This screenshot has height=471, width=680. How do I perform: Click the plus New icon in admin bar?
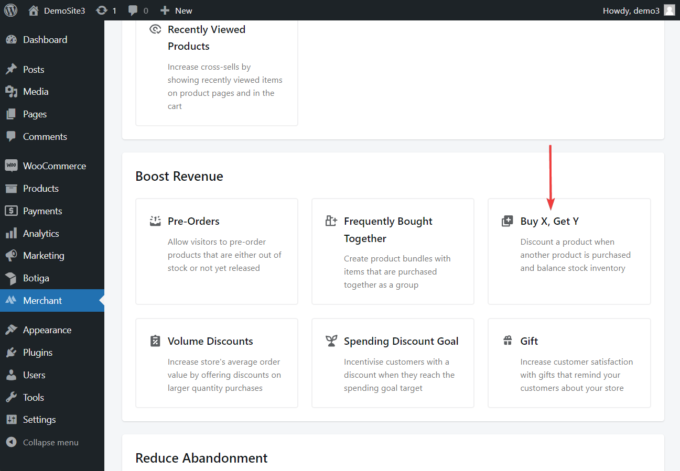[x=165, y=10]
